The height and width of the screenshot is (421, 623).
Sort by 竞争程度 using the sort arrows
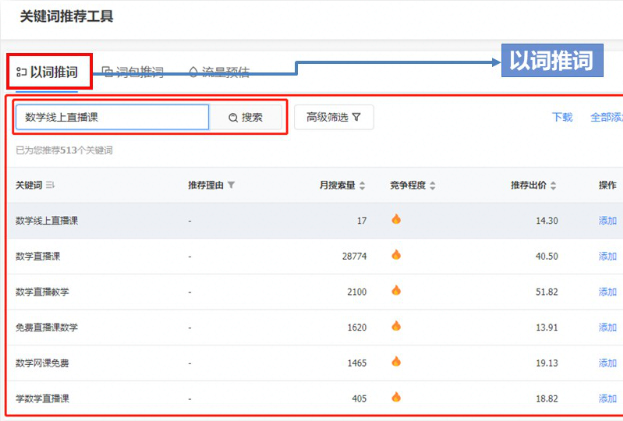point(434,185)
